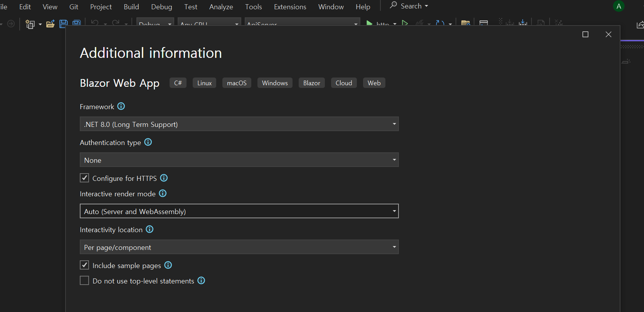The image size is (644, 312).
Task: Open the account avatar labeled A
Action: [619, 6]
